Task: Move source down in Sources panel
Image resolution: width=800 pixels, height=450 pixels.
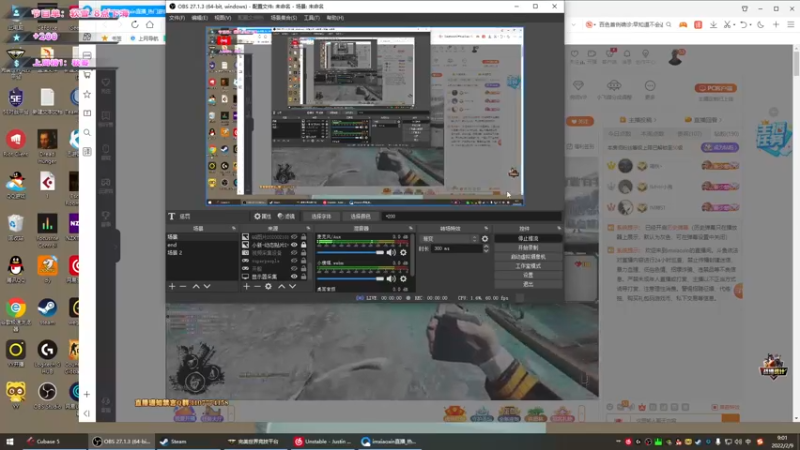Action: point(292,286)
